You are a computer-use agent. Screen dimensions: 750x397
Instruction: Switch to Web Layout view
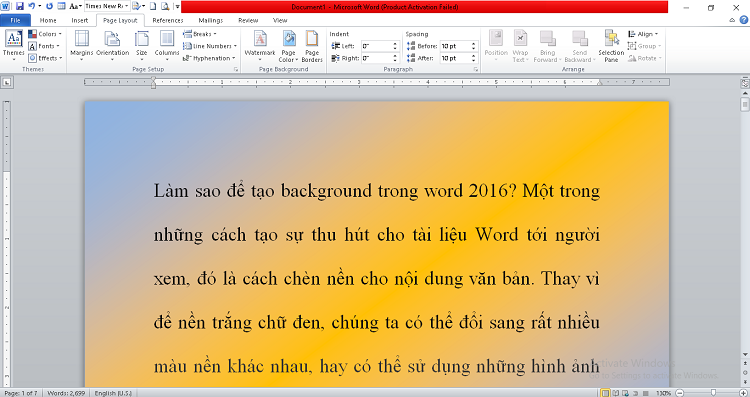pyautogui.click(x=626, y=393)
